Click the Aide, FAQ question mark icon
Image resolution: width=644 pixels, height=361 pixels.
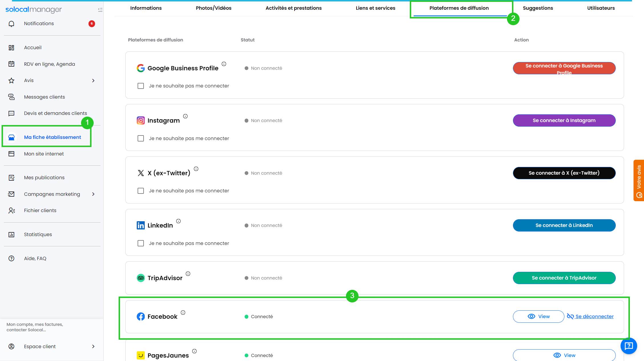tap(11, 258)
